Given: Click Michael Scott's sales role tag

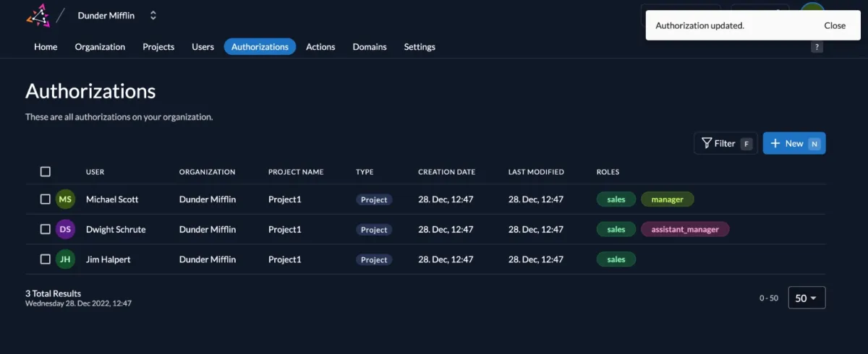Looking at the screenshot, I should tap(616, 199).
